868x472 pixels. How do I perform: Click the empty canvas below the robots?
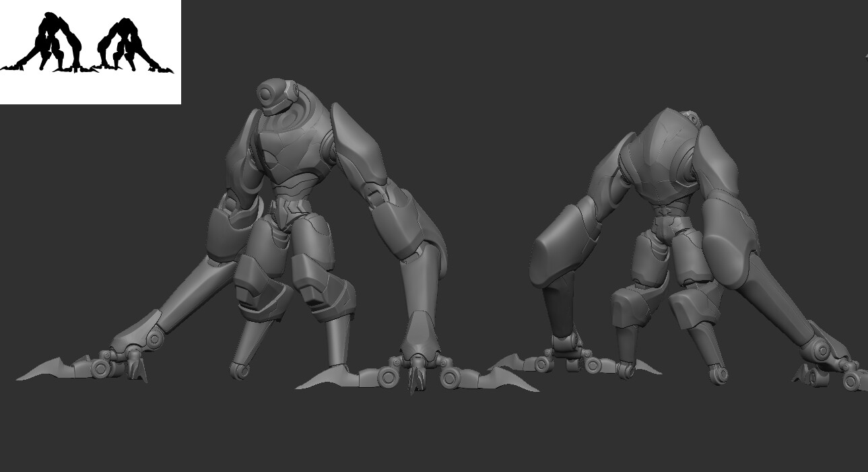(x=431, y=438)
